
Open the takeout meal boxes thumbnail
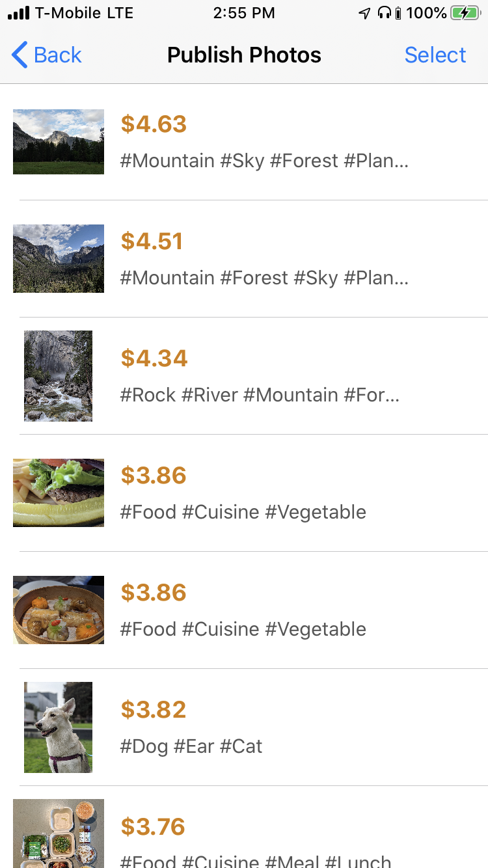pyautogui.click(x=59, y=834)
